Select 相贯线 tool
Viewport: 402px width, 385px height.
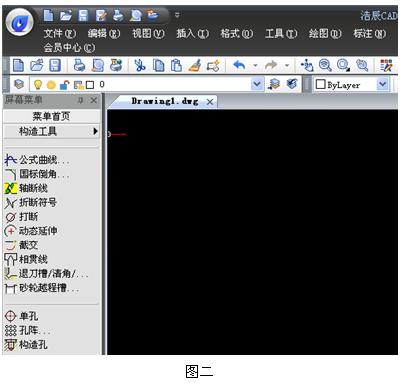coord(26,259)
